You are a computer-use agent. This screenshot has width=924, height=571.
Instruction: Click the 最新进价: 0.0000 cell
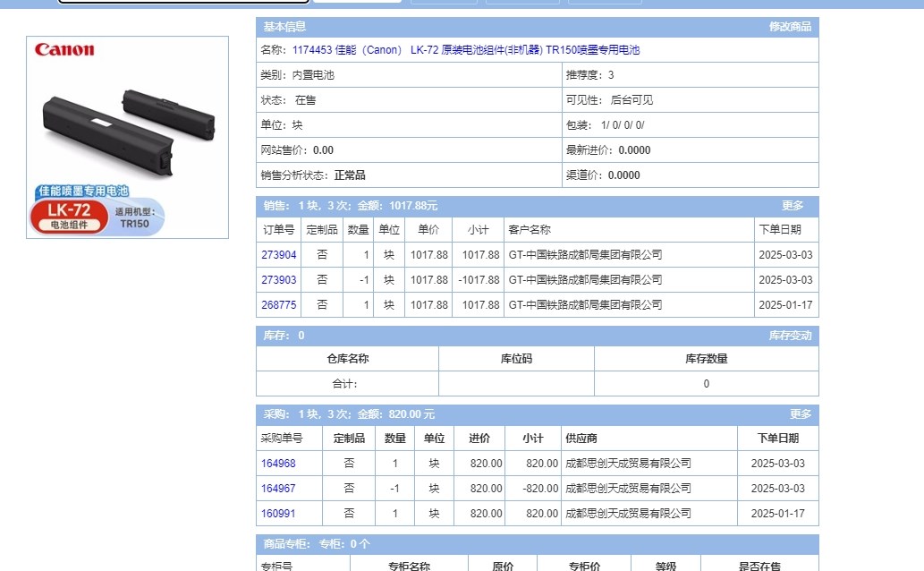click(691, 150)
